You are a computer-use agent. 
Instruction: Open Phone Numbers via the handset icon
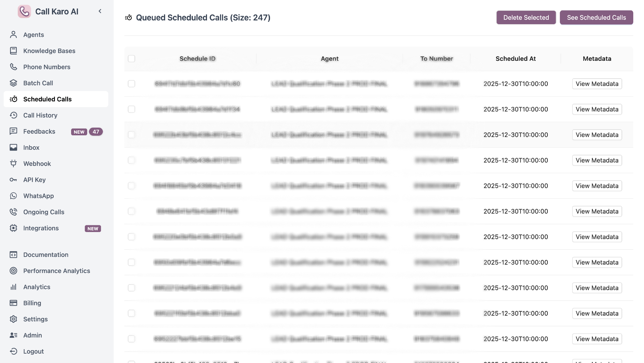coord(13,67)
